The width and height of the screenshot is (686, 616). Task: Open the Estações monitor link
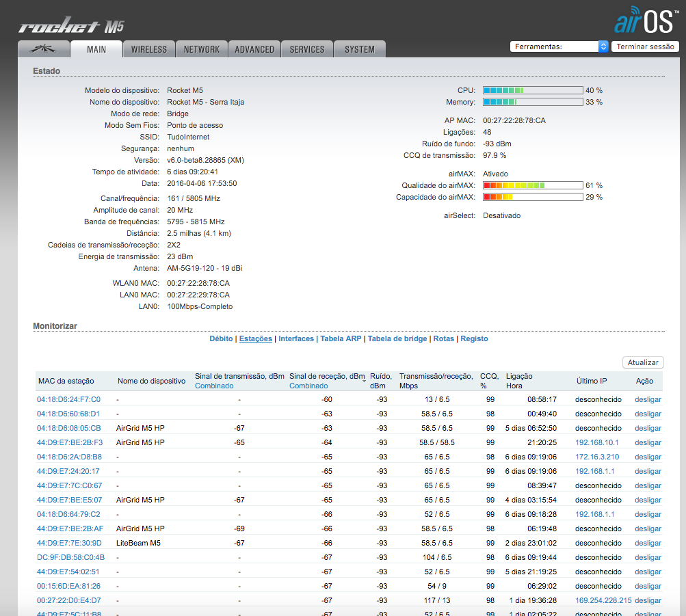256,338
